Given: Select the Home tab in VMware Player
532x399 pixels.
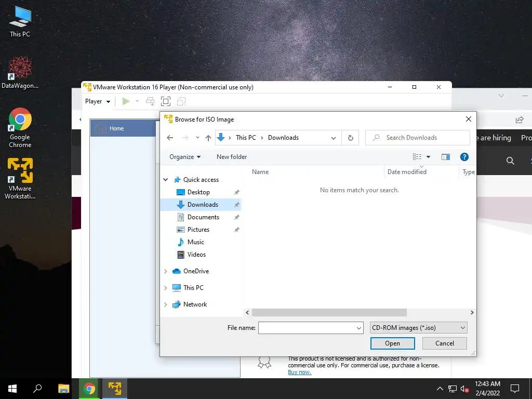Looking at the screenshot, I should click(123, 128).
